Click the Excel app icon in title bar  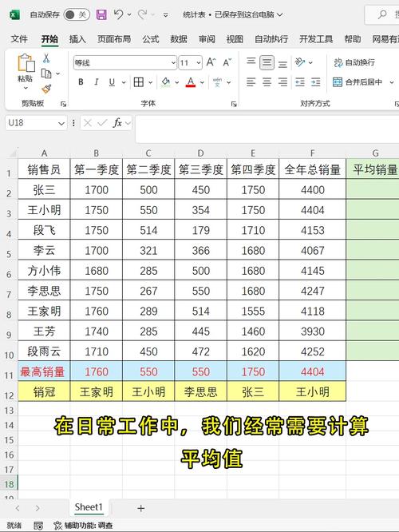(14, 14)
